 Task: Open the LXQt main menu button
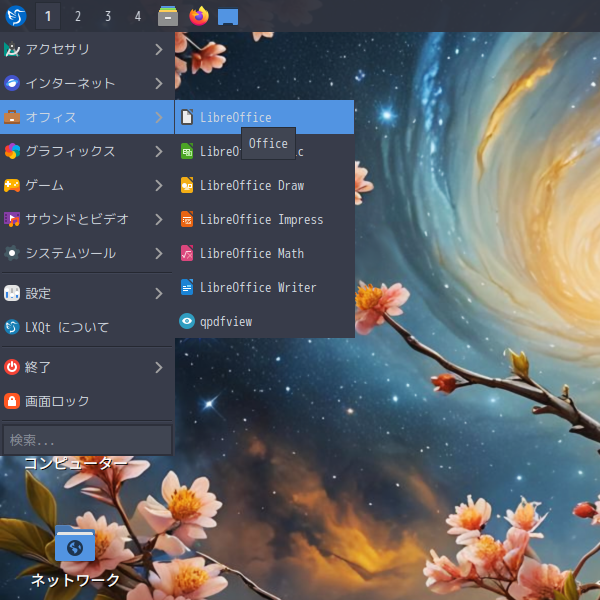[x=16, y=16]
